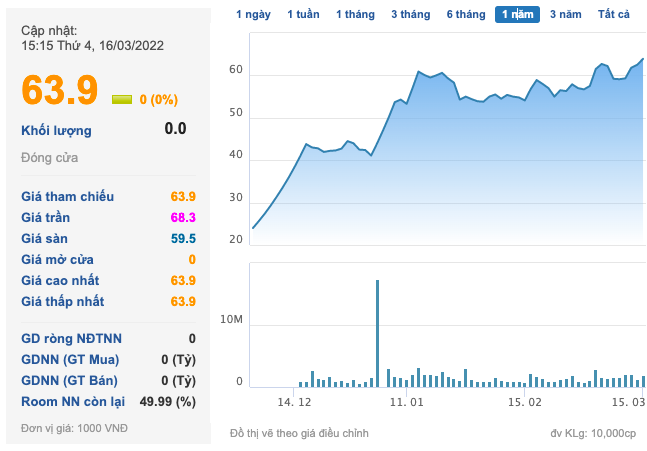Viewport: 647px width, 451px height.
Task: Click the yellow unchanged-price indicator icon
Action: click(122, 99)
